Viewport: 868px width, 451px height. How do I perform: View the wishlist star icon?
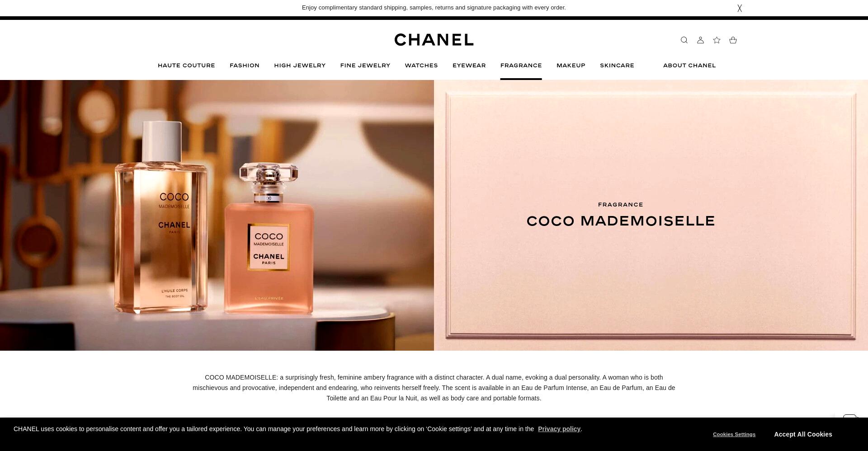coord(717,40)
